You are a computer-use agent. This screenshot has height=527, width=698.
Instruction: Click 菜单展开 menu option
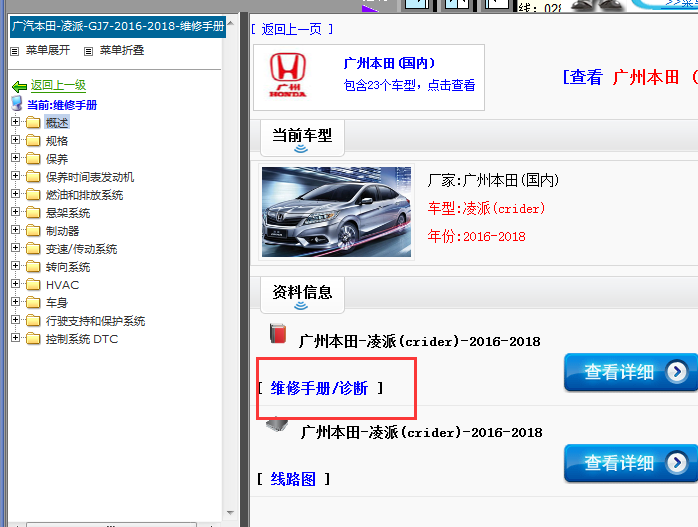(x=48, y=50)
